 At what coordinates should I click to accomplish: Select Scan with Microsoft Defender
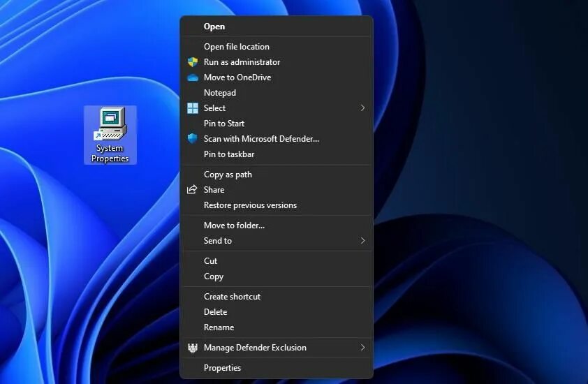(277, 139)
